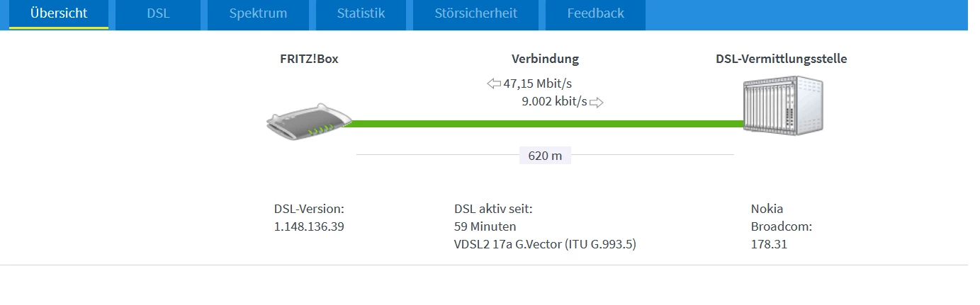Open the Übersicht tab

(59, 13)
